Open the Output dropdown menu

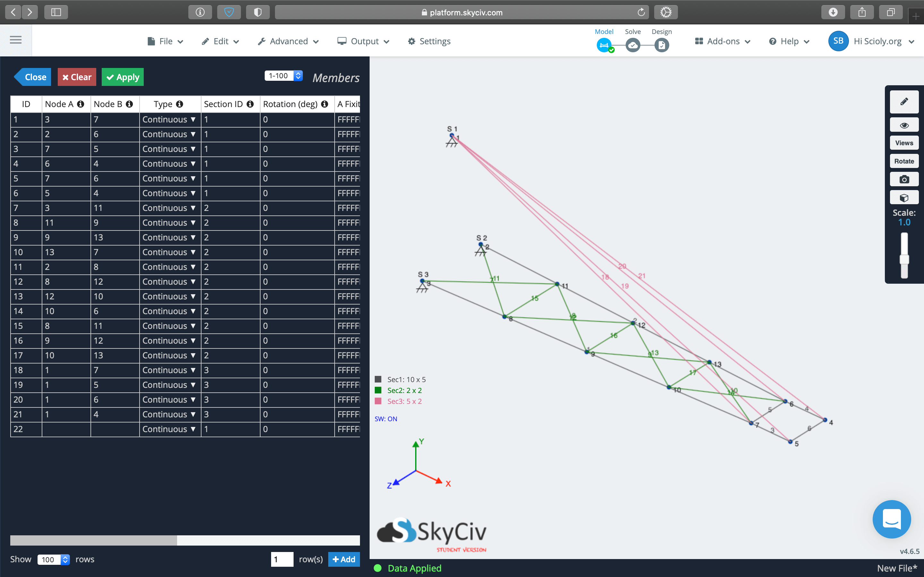pos(364,41)
